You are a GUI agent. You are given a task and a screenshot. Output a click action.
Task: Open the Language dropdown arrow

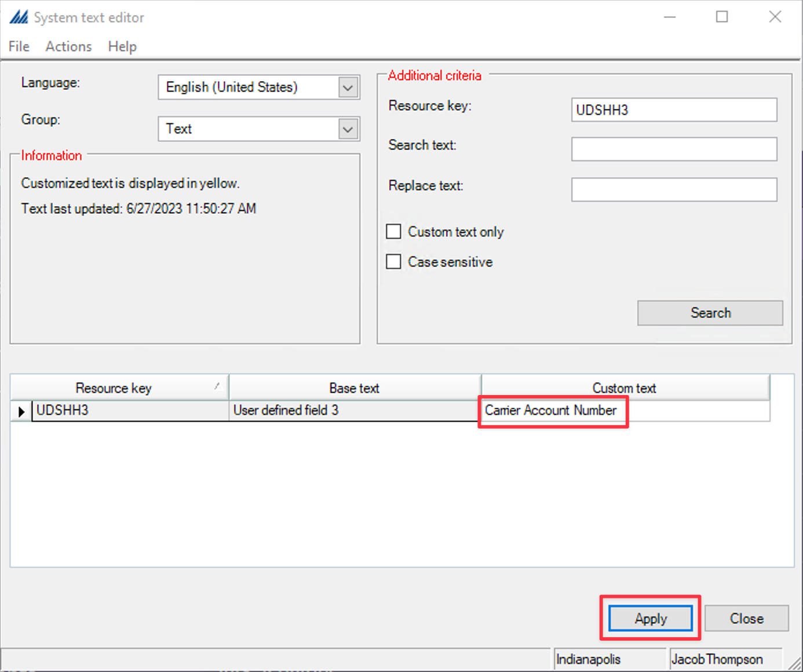click(347, 87)
